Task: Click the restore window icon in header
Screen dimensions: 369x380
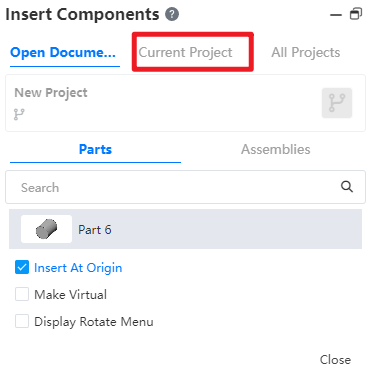Action: tap(356, 14)
